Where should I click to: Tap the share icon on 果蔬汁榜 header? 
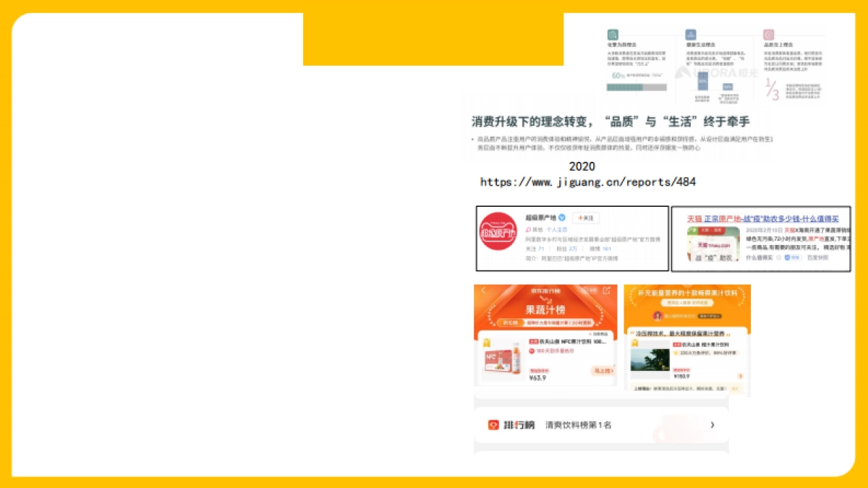click(607, 291)
